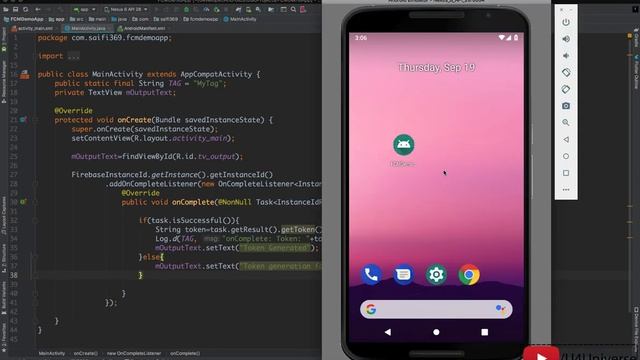Image resolution: width=640 pixels, height=360 pixels.
Task: Click the Save All toolbar icon
Action: click(x=16, y=9)
